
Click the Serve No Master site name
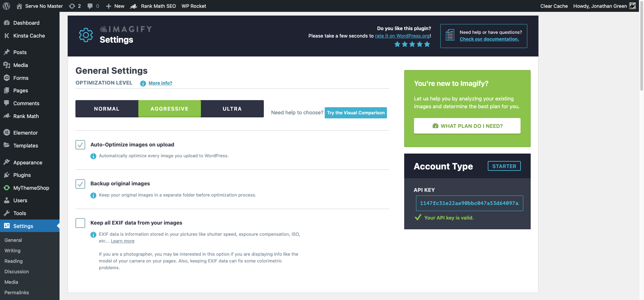click(44, 6)
